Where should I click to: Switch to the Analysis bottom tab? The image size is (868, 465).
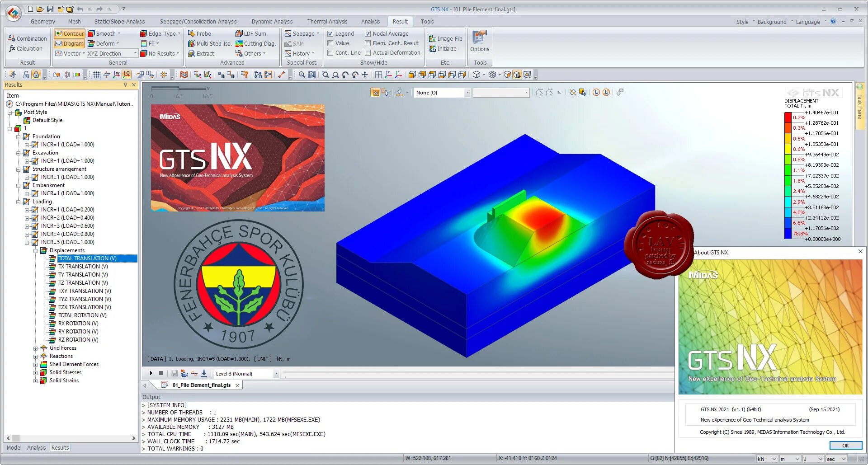click(x=36, y=447)
